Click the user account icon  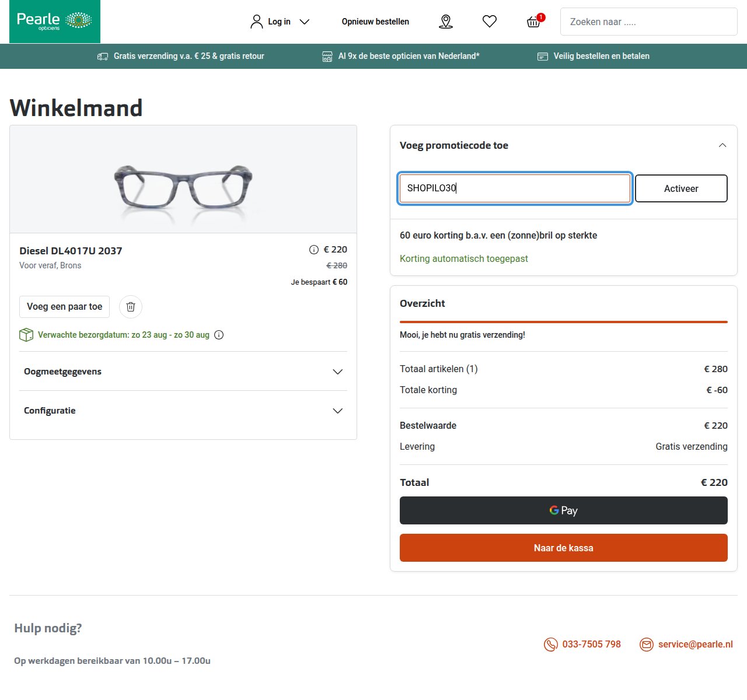(x=257, y=22)
